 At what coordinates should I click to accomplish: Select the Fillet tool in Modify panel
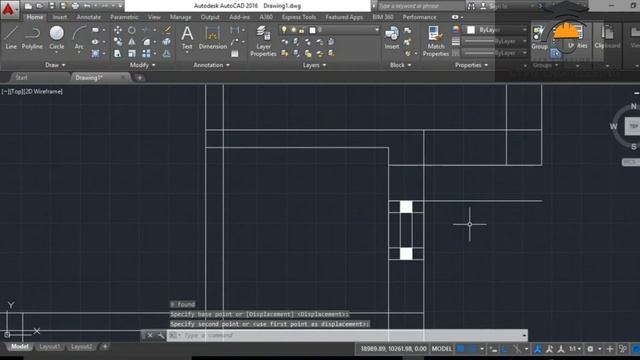point(146,42)
